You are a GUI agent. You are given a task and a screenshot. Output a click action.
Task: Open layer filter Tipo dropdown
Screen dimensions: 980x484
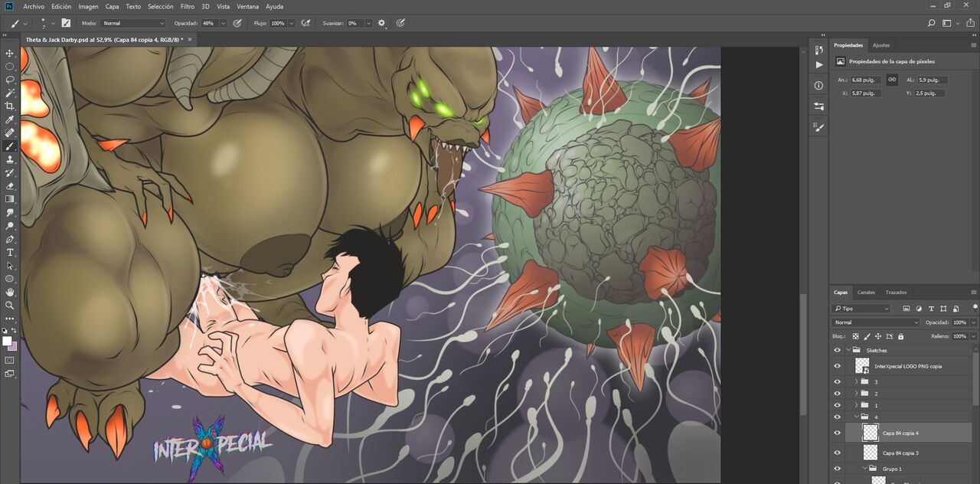pos(861,309)
